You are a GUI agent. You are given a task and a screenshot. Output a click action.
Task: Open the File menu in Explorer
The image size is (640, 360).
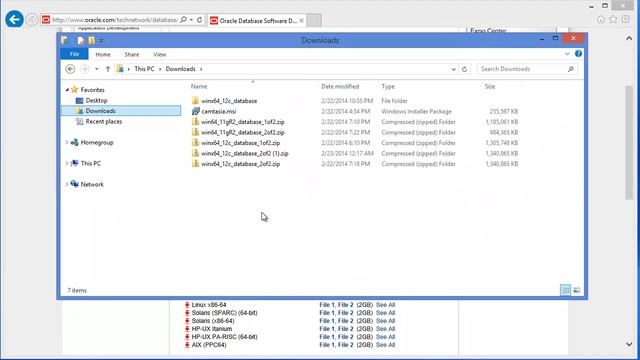pyautogui.click(x=74, y=54)
